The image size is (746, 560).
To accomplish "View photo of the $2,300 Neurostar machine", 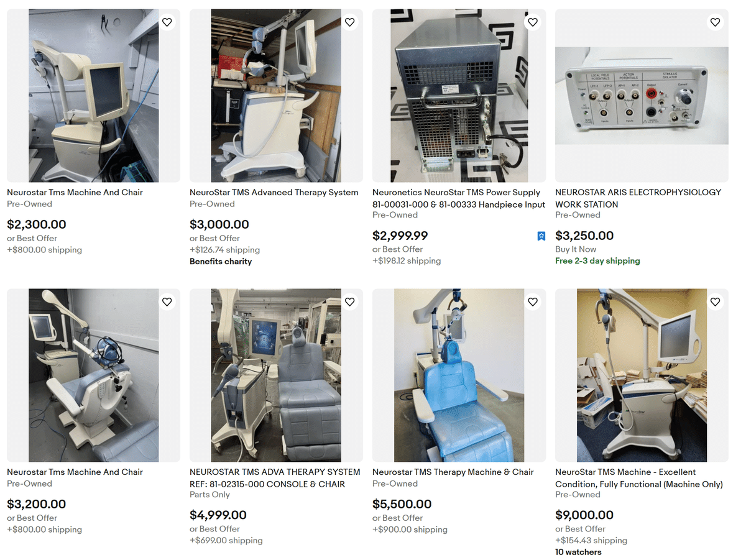I will tap(93, 96).
